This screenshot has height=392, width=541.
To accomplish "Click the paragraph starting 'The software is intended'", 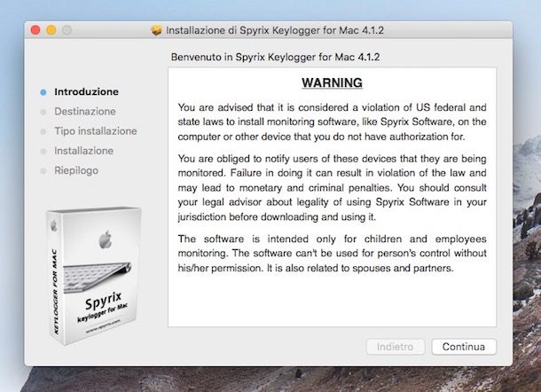I will coord(332,254).
